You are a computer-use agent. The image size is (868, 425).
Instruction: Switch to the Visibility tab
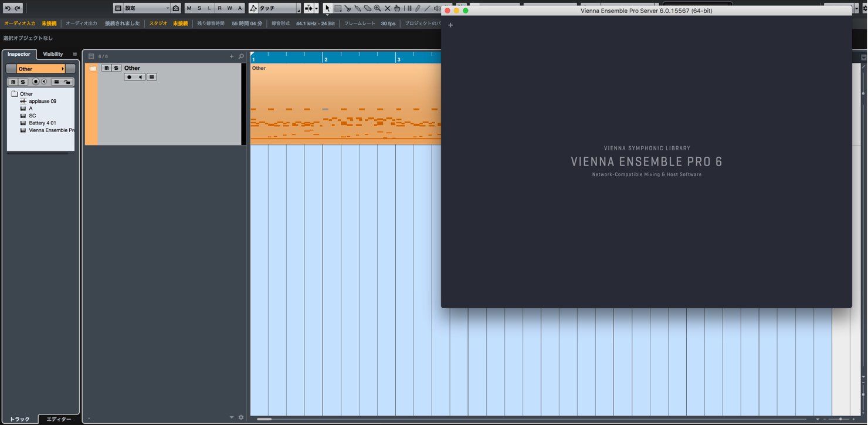53,54
